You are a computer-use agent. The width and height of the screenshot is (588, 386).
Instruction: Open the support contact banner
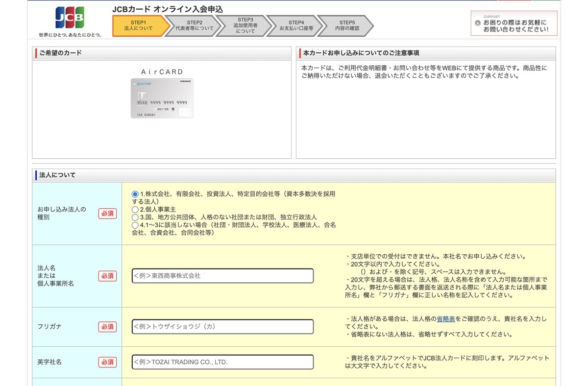pyautogui.click(x=514, y=23)
